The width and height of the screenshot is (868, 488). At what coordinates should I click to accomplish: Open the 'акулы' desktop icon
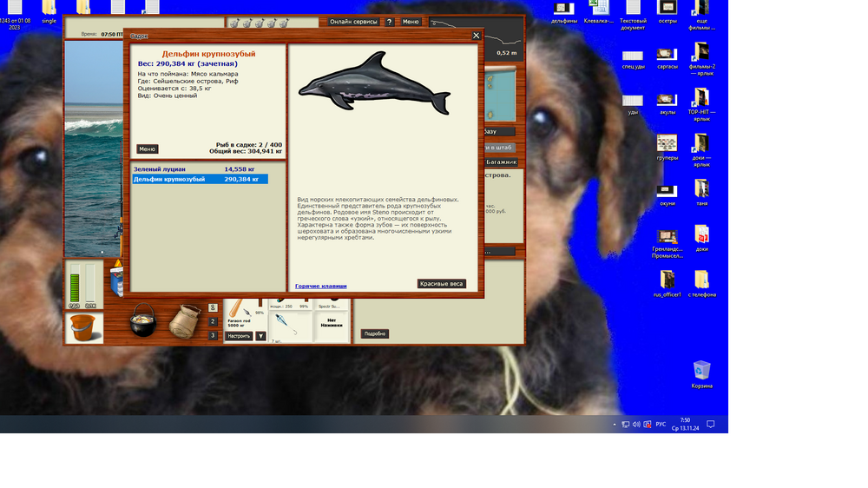pos(667,104)
